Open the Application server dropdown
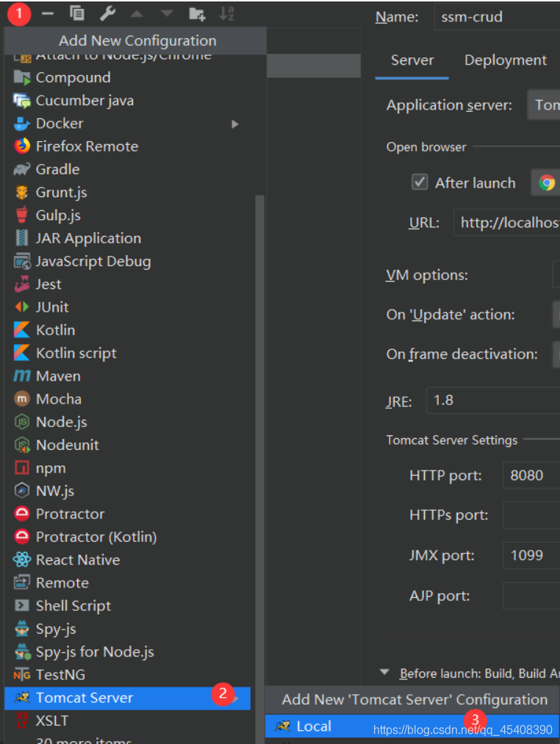The width and height of the screenshot is (560, 744). click(543, 105)
